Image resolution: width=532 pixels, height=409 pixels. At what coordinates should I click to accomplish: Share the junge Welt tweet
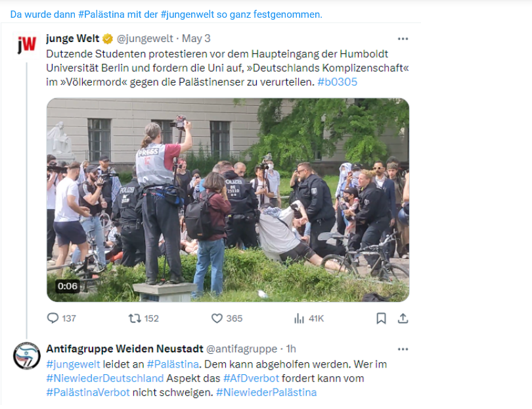point(403,318)
